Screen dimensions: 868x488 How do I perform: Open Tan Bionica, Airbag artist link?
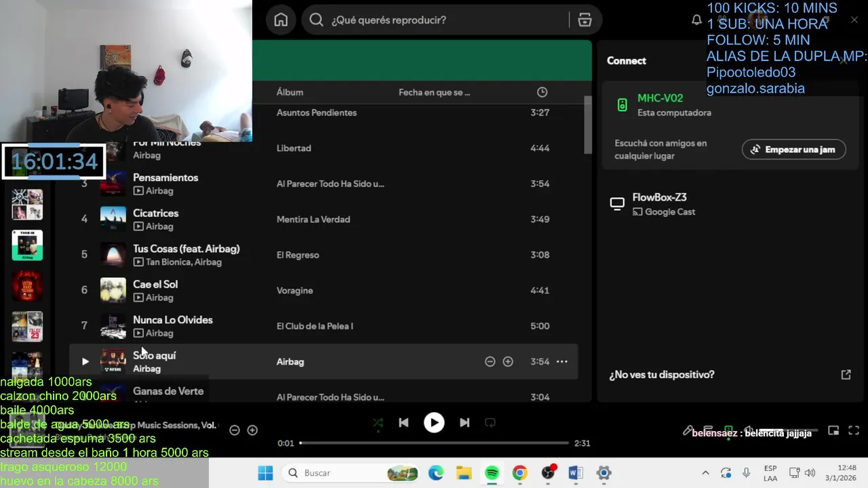coord(183,262)
